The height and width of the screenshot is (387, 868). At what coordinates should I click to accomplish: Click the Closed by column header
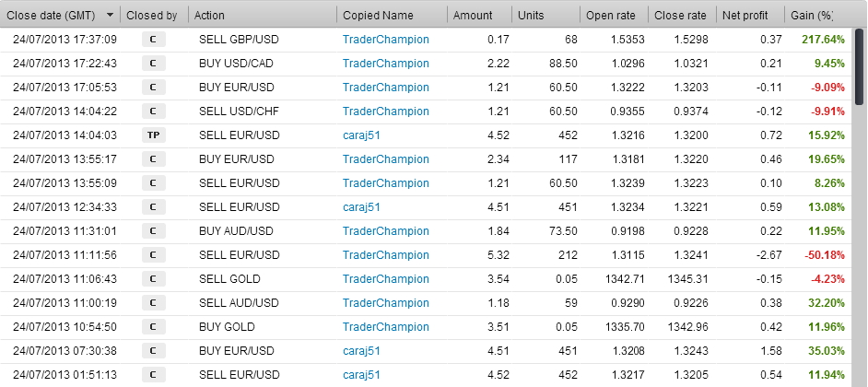click(x=152, y=16)
